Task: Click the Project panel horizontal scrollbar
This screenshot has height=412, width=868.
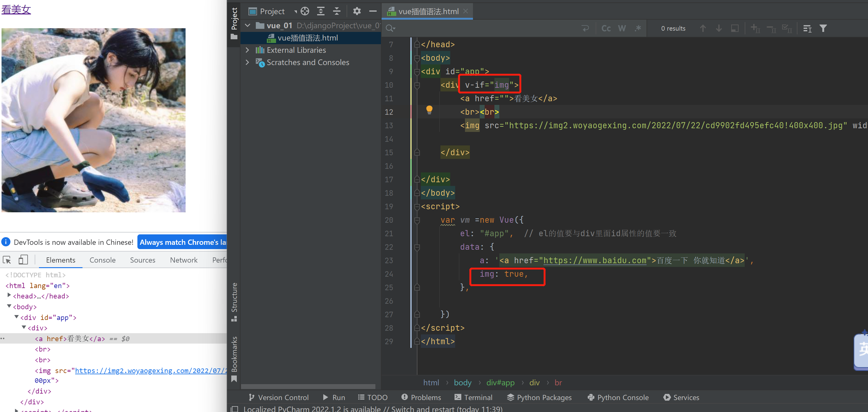Action: [308, 386]
